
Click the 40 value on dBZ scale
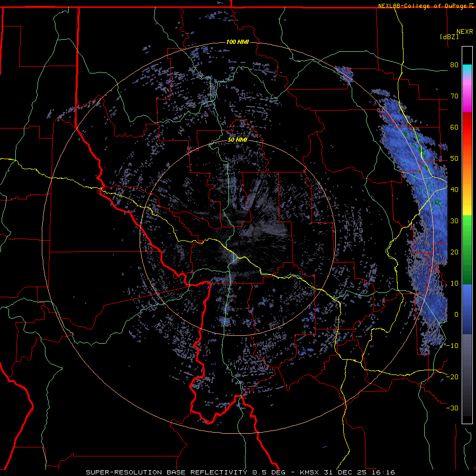454,190
